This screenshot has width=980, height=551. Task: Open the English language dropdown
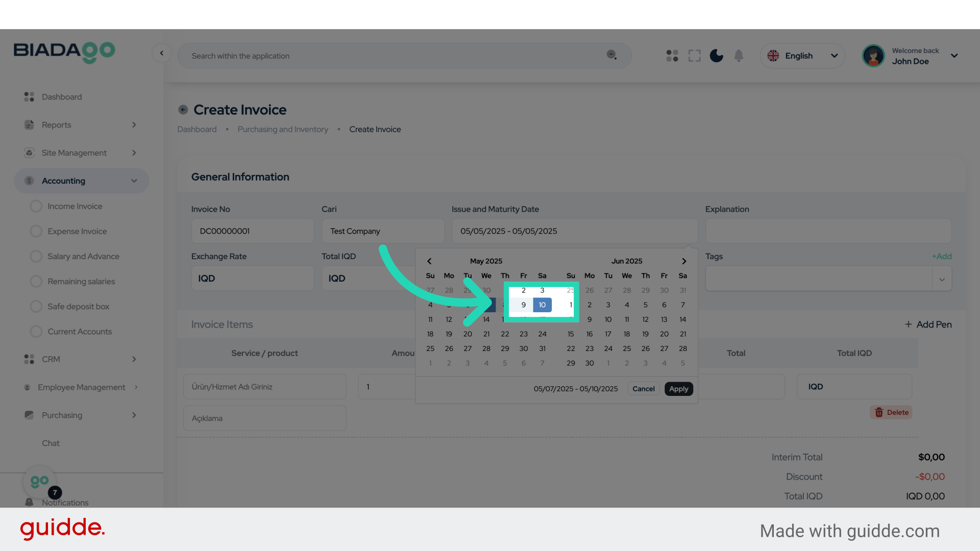pyautogui.click(x=802, y=56)
